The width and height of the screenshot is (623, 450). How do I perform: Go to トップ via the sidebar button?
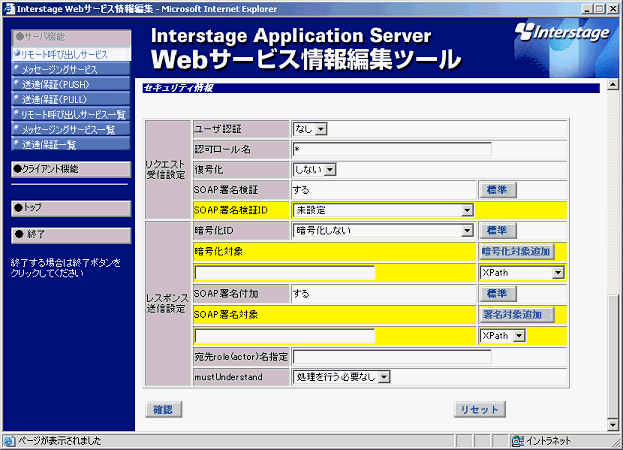pyautogui.click(x=71, y=208)
